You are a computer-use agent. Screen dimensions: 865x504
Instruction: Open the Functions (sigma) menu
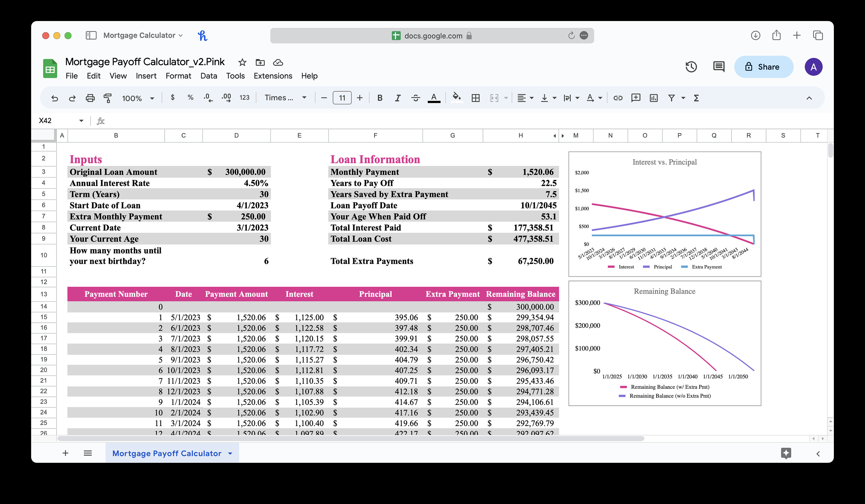tap(696, 98)
